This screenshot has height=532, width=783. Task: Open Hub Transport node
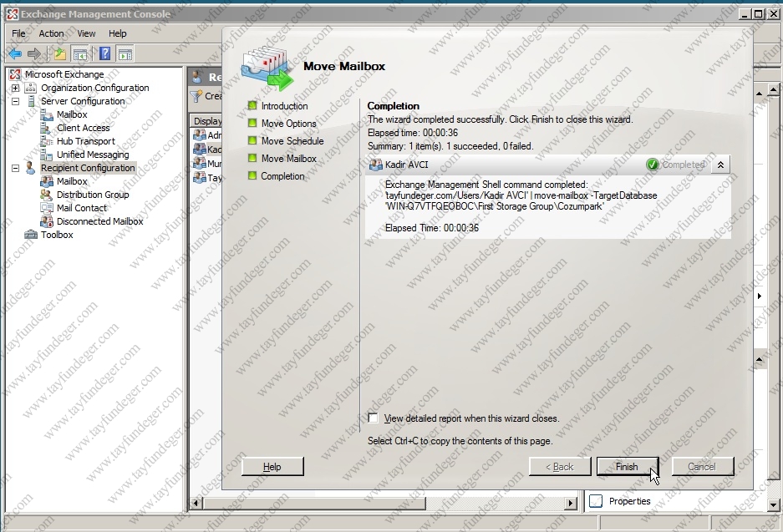(x=86, y=141)
